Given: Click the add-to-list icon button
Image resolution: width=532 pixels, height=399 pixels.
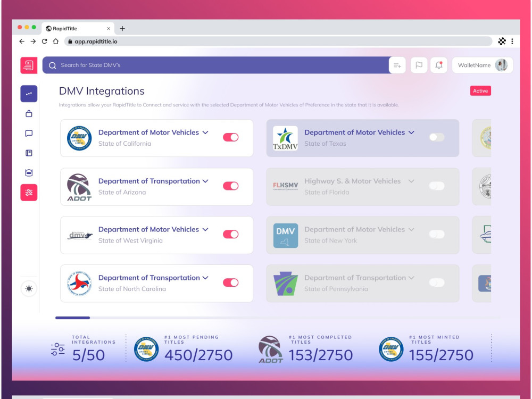Looking at the screenshot, I should (397, 65).
